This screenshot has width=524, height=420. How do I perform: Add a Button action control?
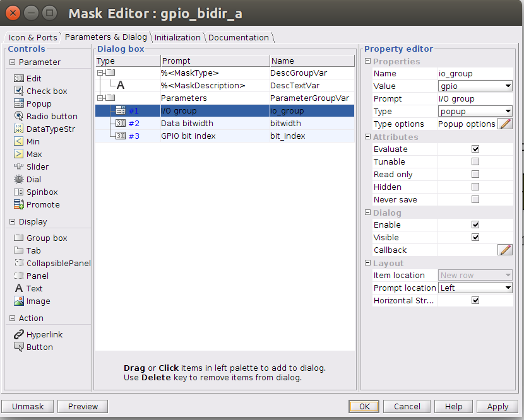click(33, 347)
